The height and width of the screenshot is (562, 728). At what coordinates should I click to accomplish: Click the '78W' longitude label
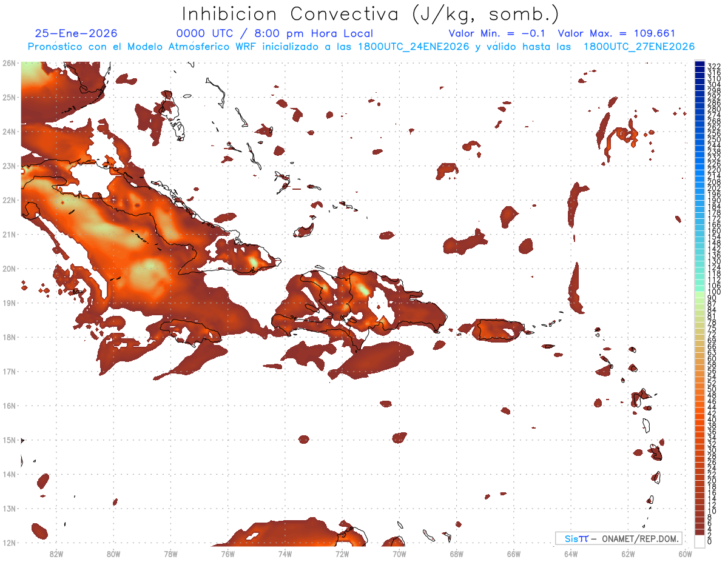coord(170,553)
